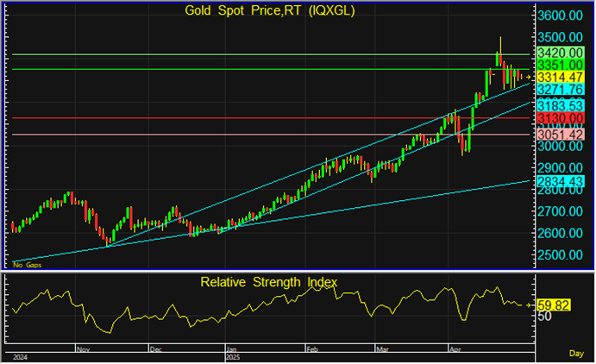Click the cyan 3183.53 price label

(x=560, y=105)
